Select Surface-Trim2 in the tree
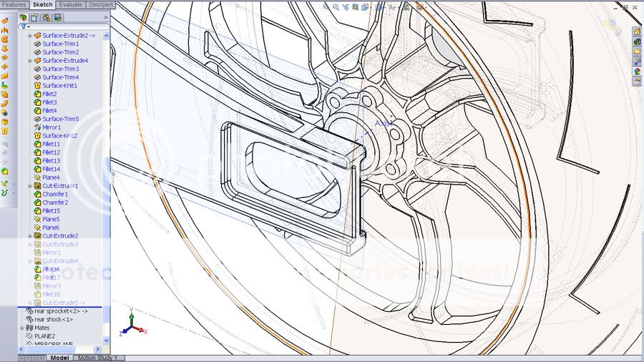Image resolution: width=644 pixels, height=362 pixels. click(61, 52)
